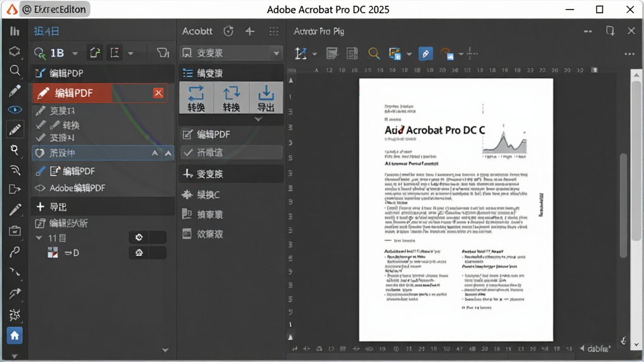The width and height of the screenshot is (644, 362).
Task: Collapse the 11 tree node arrow
Action: pyautogui.click(x=39, y=238)
